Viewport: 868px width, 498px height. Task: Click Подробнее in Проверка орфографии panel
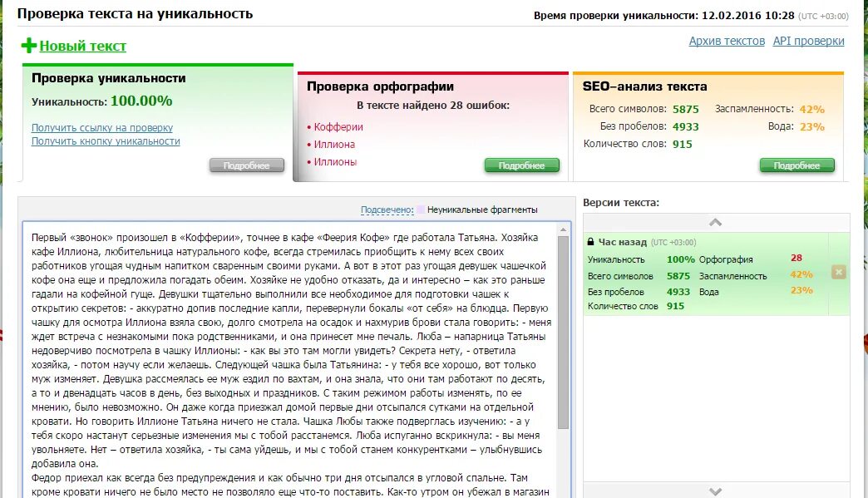(x=521, y=165)
